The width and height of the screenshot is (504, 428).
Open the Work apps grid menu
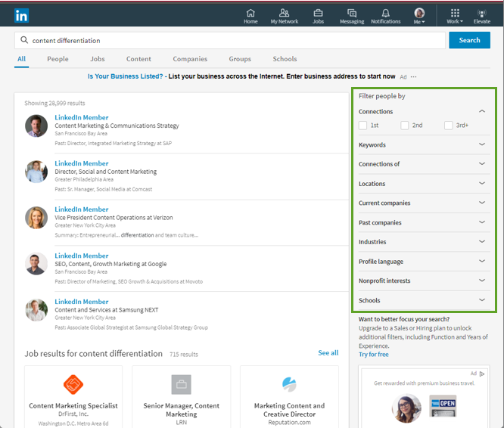[455, 16]
